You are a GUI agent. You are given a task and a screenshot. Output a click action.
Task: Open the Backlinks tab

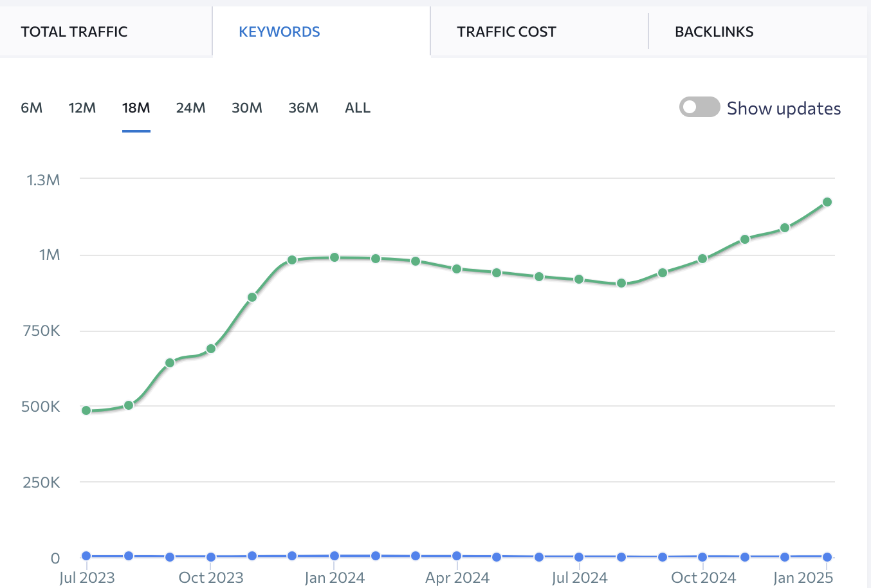(714, 32)
